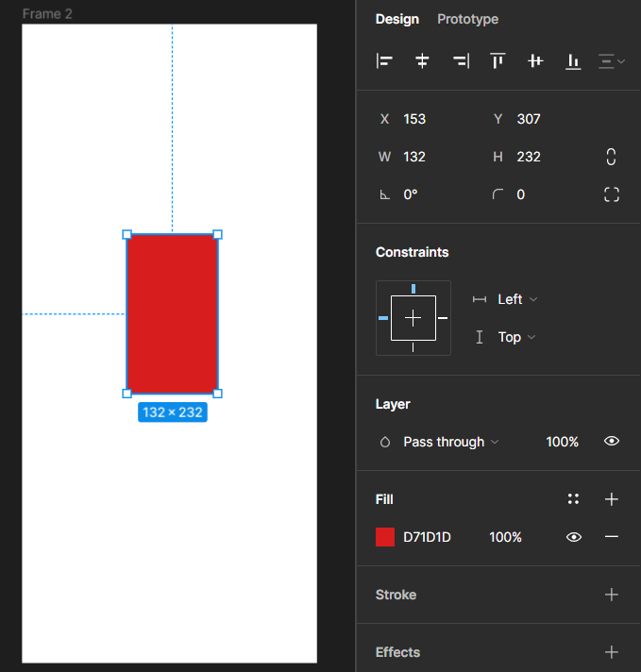Open Pass through blend mode dropdown
The image size is (641, 672).
[450, 442]
